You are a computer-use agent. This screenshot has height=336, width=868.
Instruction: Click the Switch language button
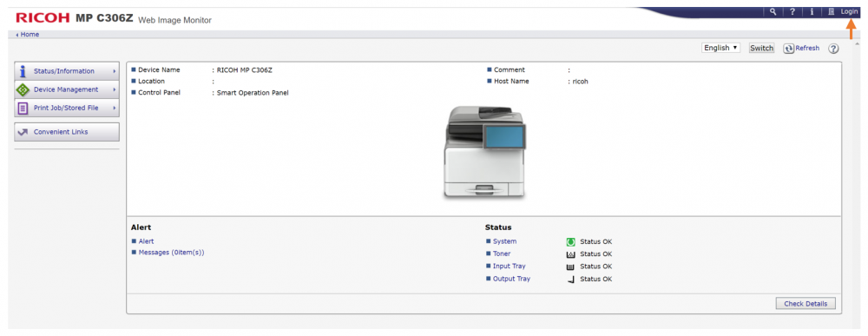click(761, 48)
